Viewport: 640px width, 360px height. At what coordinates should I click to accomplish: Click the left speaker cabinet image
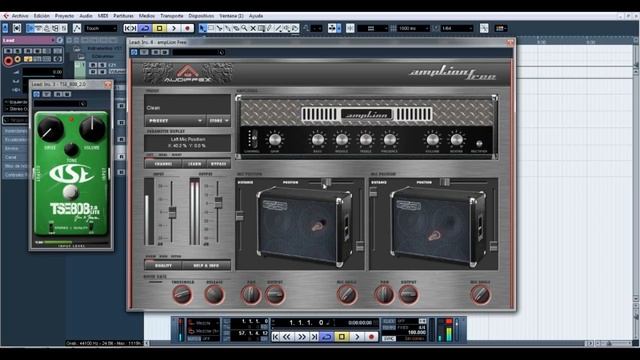[304, 227]
